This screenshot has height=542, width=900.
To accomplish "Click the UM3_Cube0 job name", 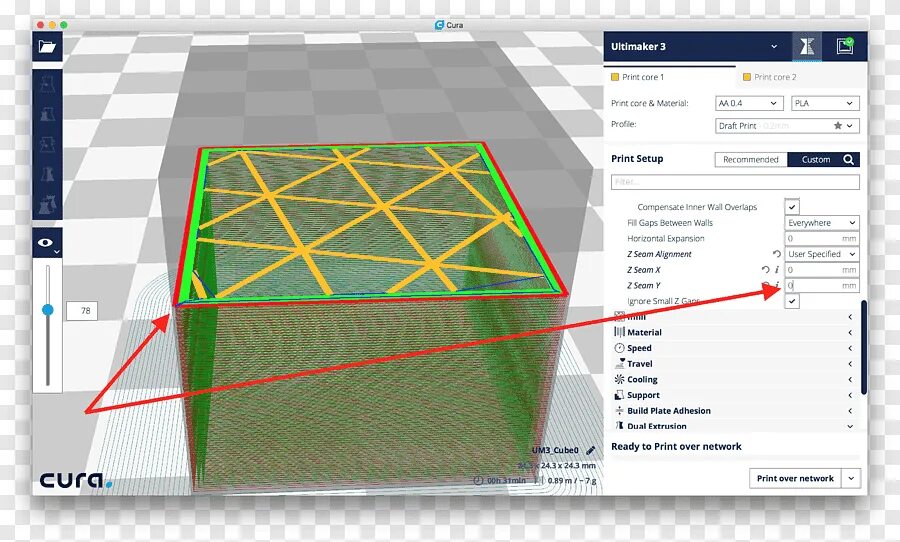I will (555, 450).
